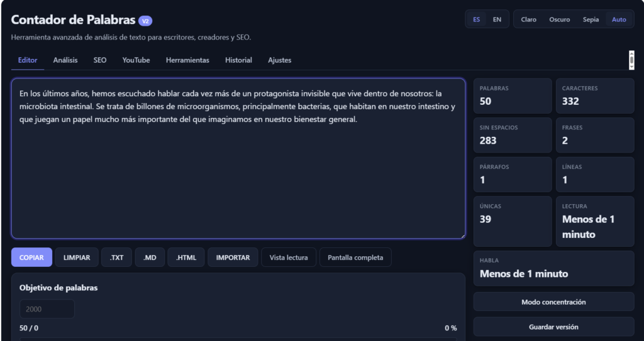644x341 pixels.
Task: Switch language to ES
Action: tap(477, 19)
